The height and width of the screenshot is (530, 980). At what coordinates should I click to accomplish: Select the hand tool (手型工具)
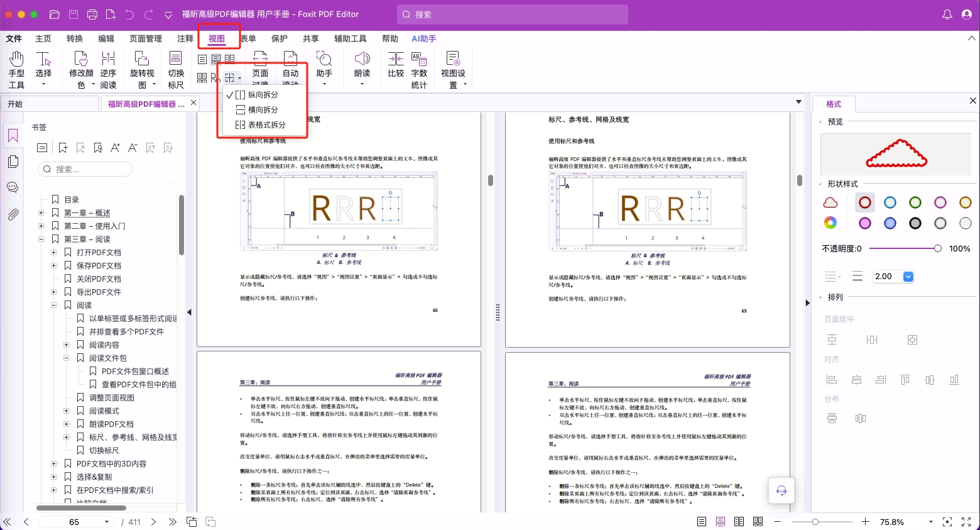[16, 69]
